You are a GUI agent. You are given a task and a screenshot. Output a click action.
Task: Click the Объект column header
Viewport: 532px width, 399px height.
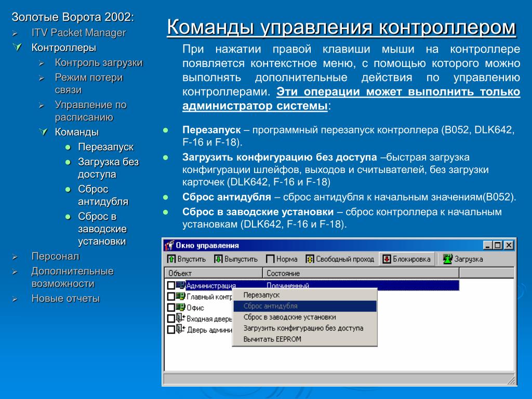pos(214,273)
